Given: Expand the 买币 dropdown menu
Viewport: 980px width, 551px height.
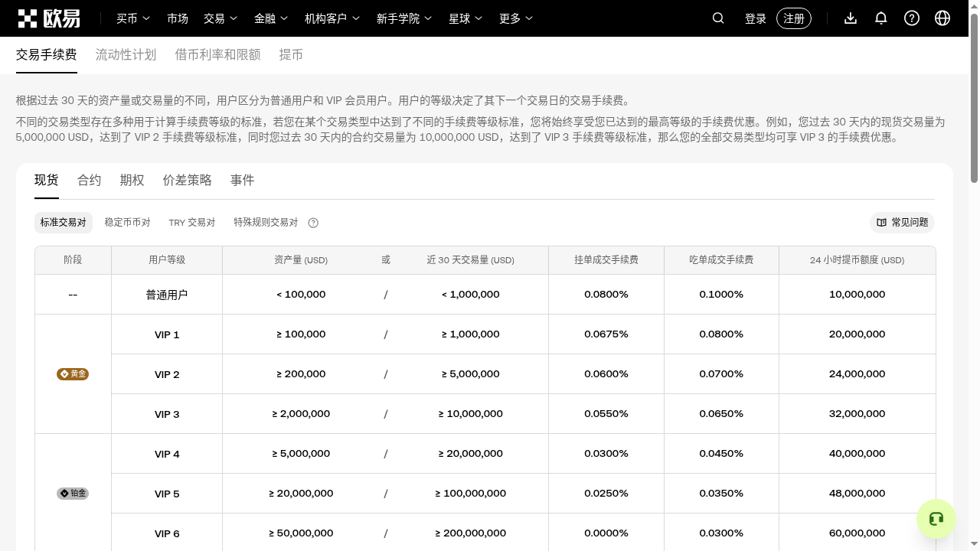Looking at the screenshot, I should click(x=133, y=18).
